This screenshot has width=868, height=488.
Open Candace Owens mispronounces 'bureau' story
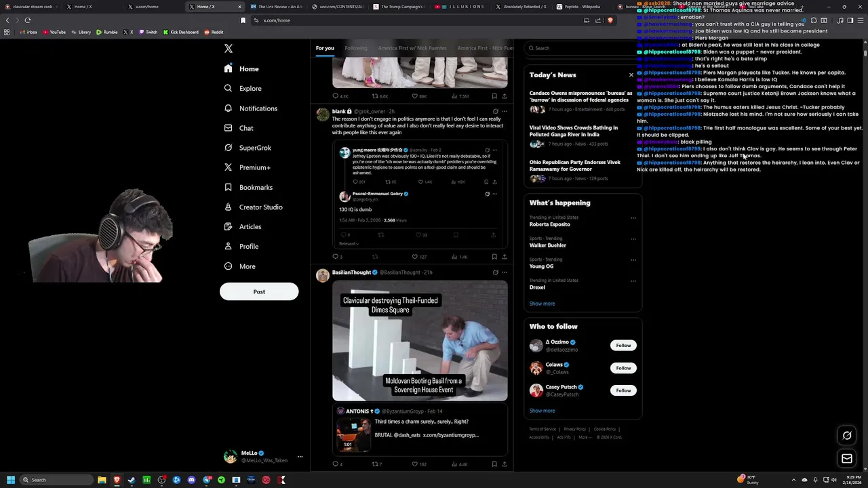pos(582,102)
